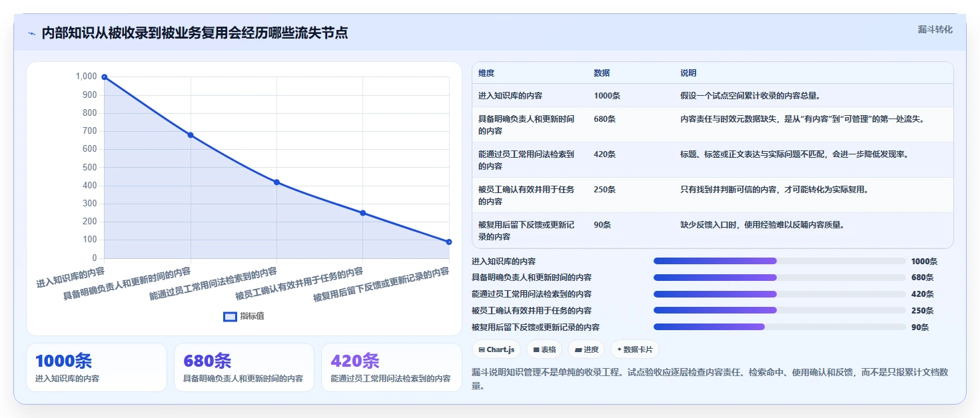Image resolution: width=980 pixels, height=418 pixels.
Task: Click the 漏斗转化 tag in header
Action: pyautogui.click(x=935, y=29)
